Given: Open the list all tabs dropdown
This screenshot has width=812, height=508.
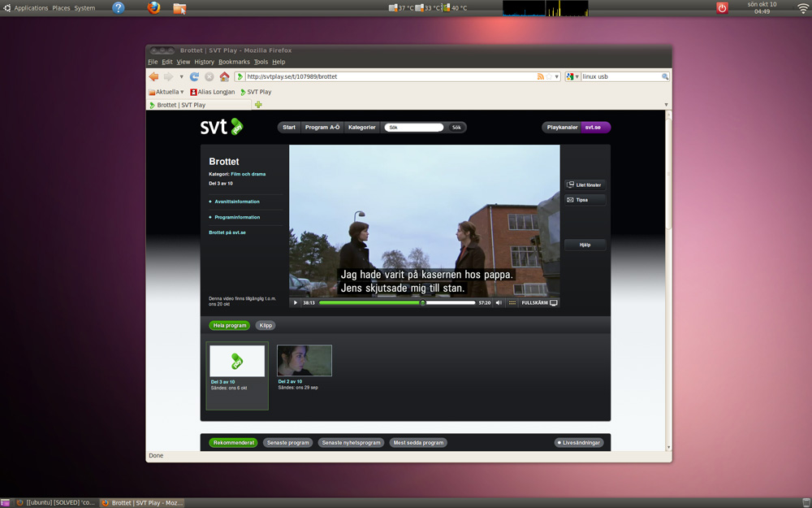Looking at the screenshot, I should 666,105.
